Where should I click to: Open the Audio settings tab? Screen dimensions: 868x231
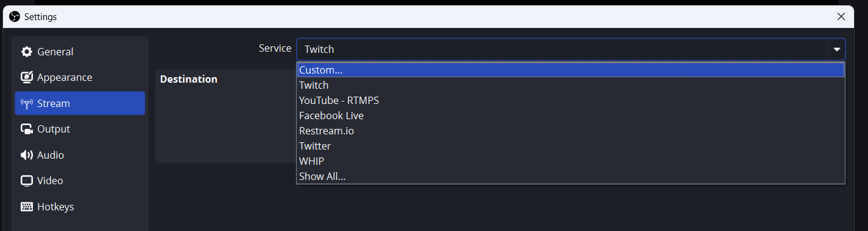(80, 155)
